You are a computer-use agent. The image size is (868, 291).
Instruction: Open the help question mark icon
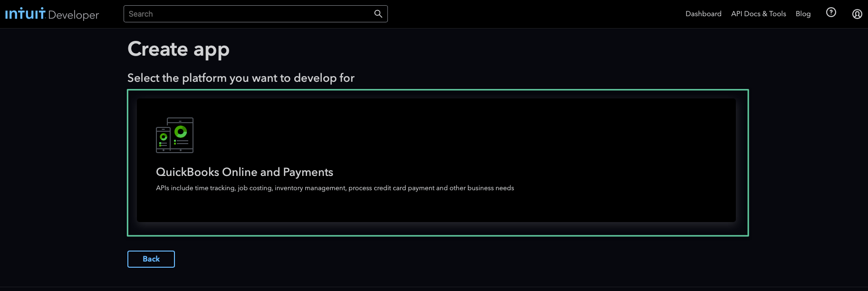tap(831, 12)
